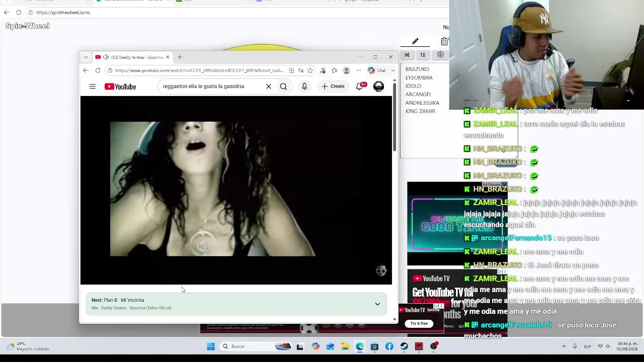The width and height of the screenshot is (644, 362).
Task: Click the translate page icon in address bar
Action: click(300, 70)
